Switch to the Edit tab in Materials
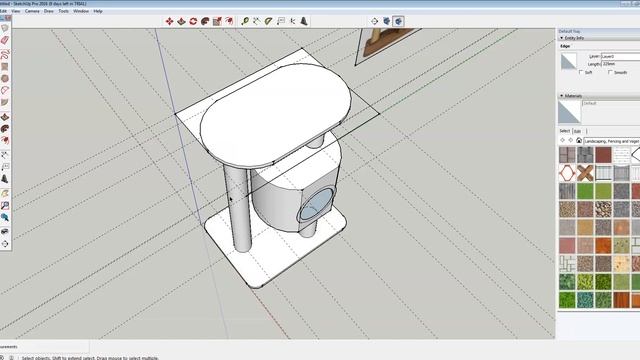 pyautogui.click(x=578, y=131)
